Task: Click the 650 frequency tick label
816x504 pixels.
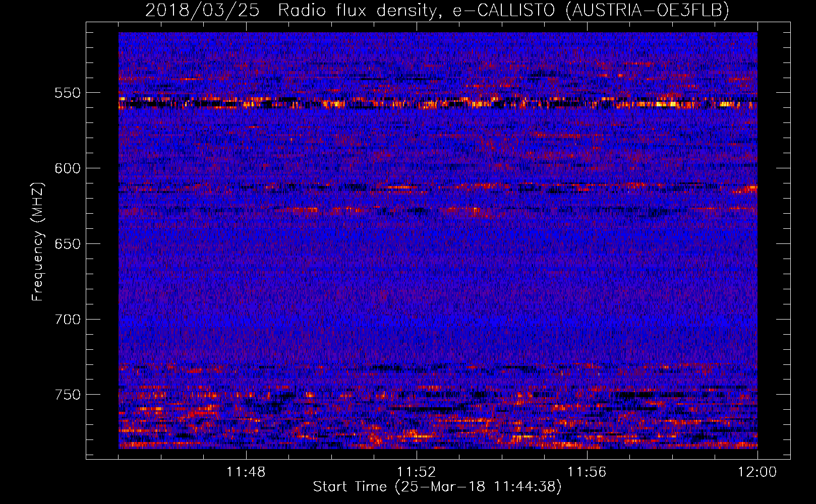Action: pyautogui.click(x=68, y=244)
